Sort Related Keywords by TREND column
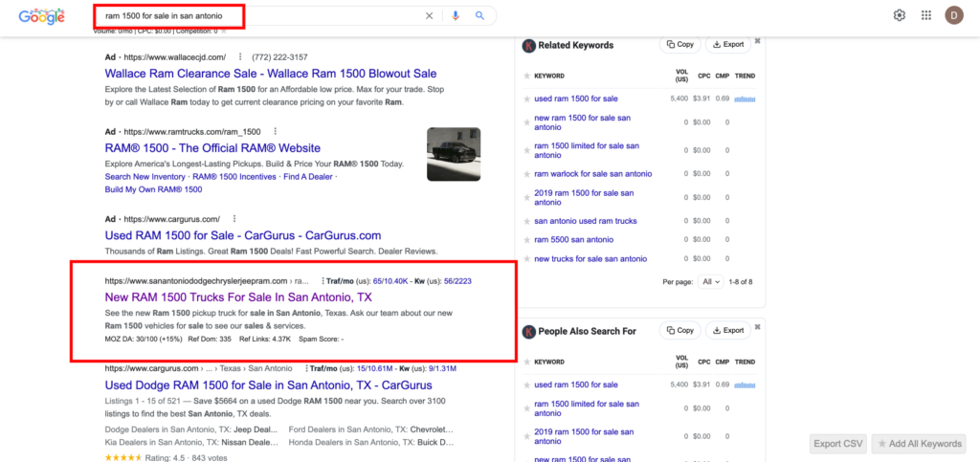The height and width of the screenshot is (462, 980). tap(745, 77)
